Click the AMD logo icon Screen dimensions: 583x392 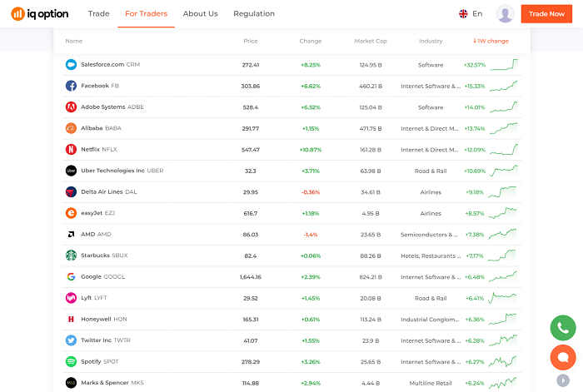tap(71, 235)
